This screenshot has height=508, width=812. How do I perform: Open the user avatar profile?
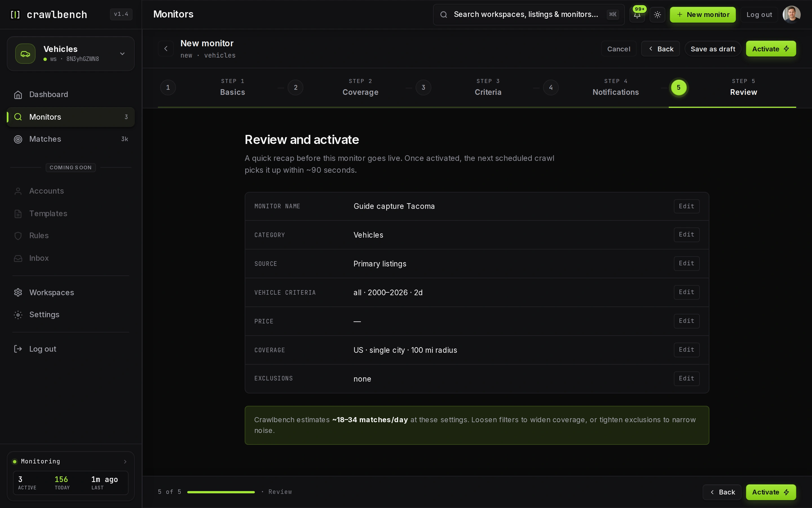click(x=791, y=14)
